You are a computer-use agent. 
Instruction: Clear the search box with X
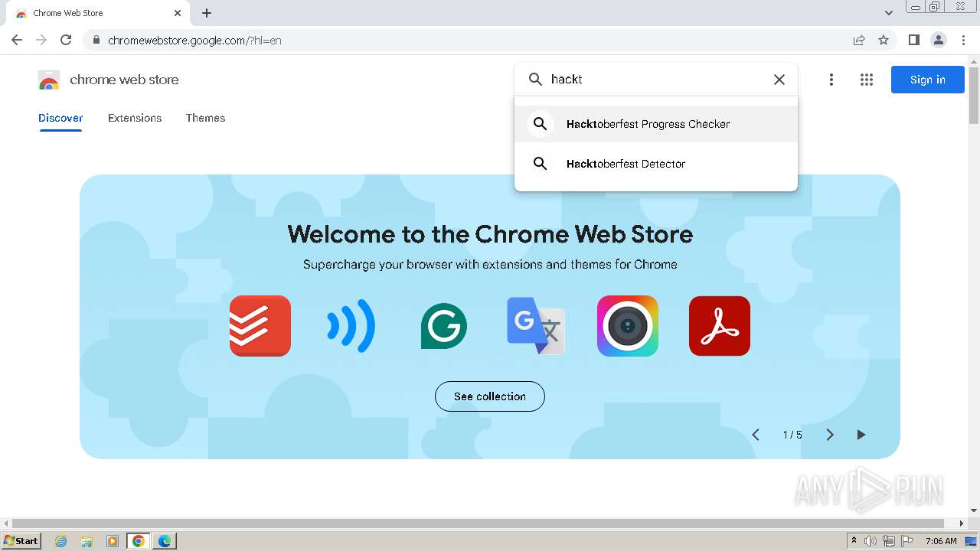coord(779,80)
